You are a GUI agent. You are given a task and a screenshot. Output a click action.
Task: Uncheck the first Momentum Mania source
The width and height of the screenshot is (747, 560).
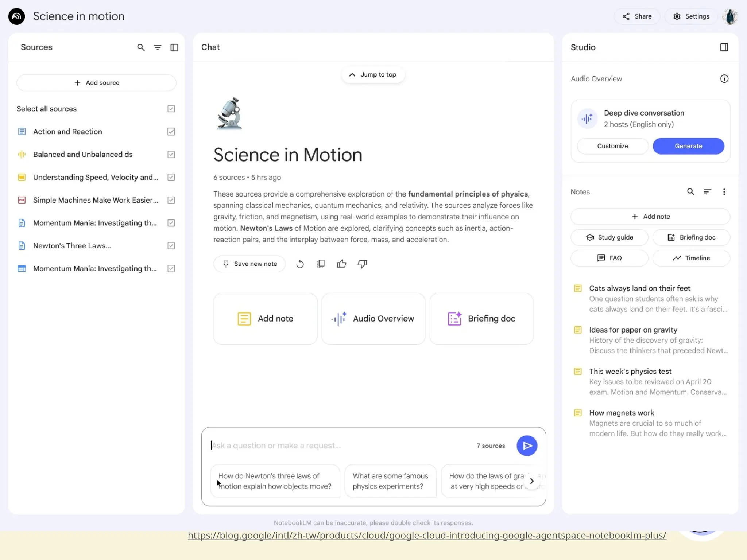click(x=171, y=223)
